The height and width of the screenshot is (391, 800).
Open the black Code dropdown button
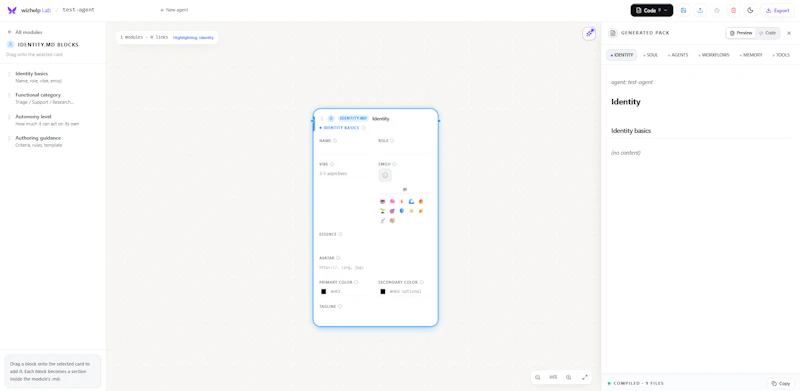tap(652, 10)
